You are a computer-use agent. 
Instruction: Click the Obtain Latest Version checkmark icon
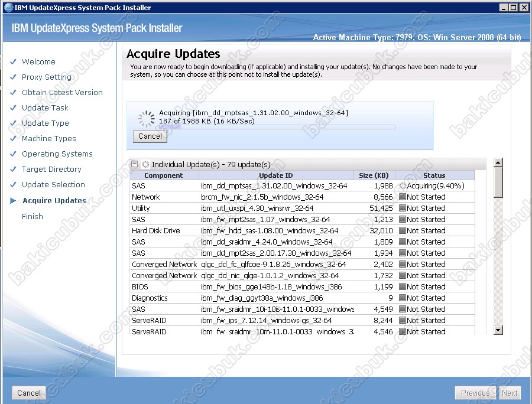pyautogui.click(x=13, y=92)
